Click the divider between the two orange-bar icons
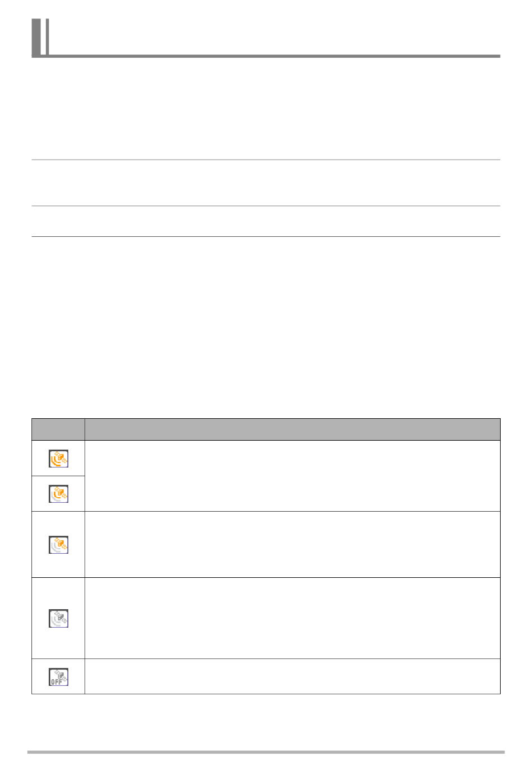Screen dimensions: 532x771 click(x=58, y=476)
